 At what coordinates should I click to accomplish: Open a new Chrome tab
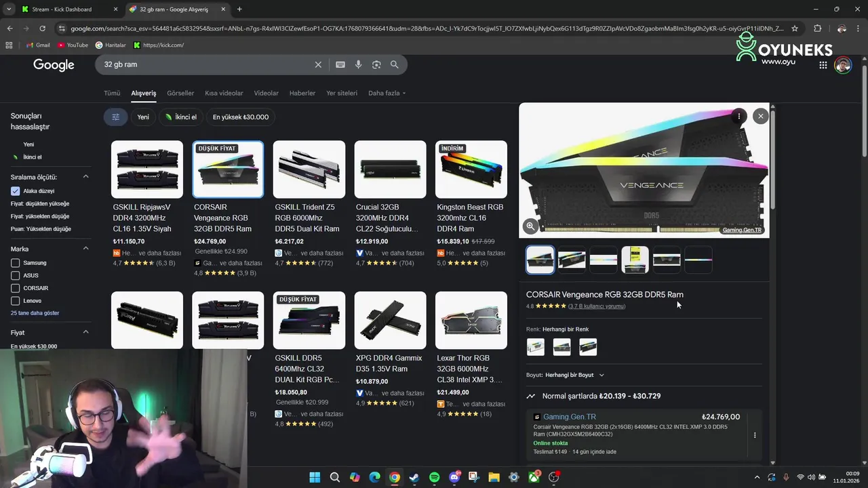tap(239, 9)
